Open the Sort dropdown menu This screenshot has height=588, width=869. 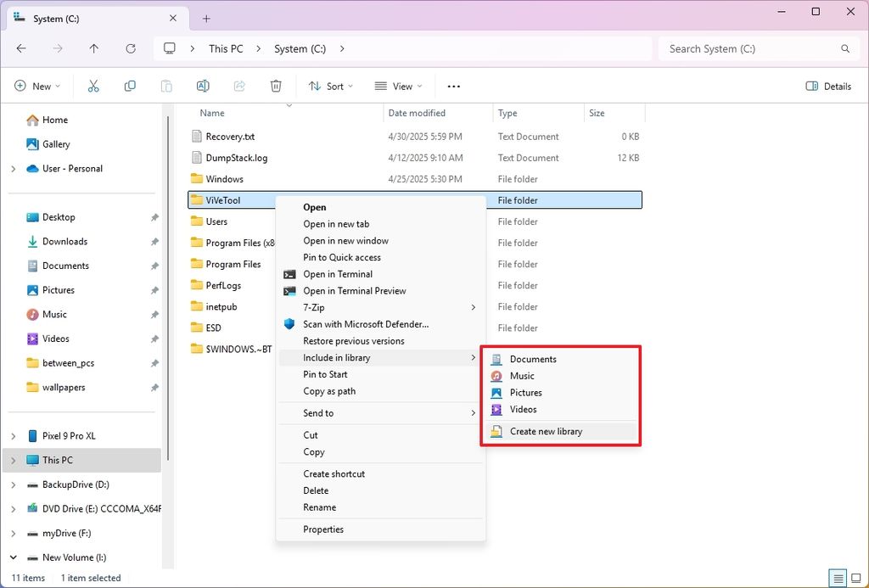tap(331, 86)
